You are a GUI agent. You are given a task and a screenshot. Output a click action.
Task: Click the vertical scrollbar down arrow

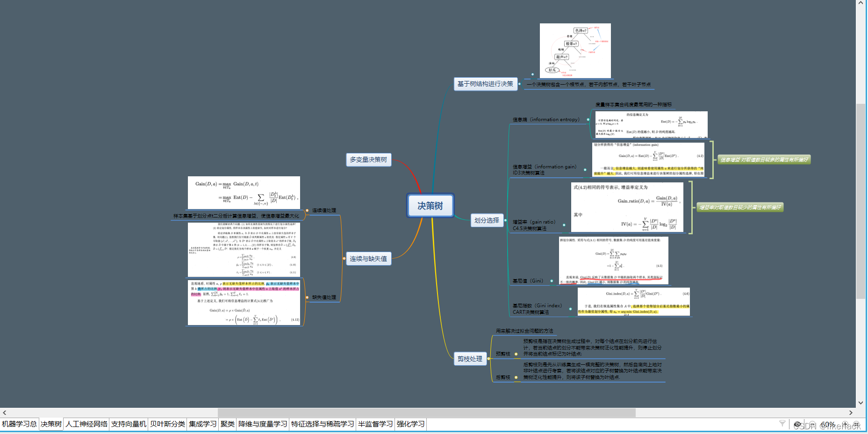coord(861,403)
